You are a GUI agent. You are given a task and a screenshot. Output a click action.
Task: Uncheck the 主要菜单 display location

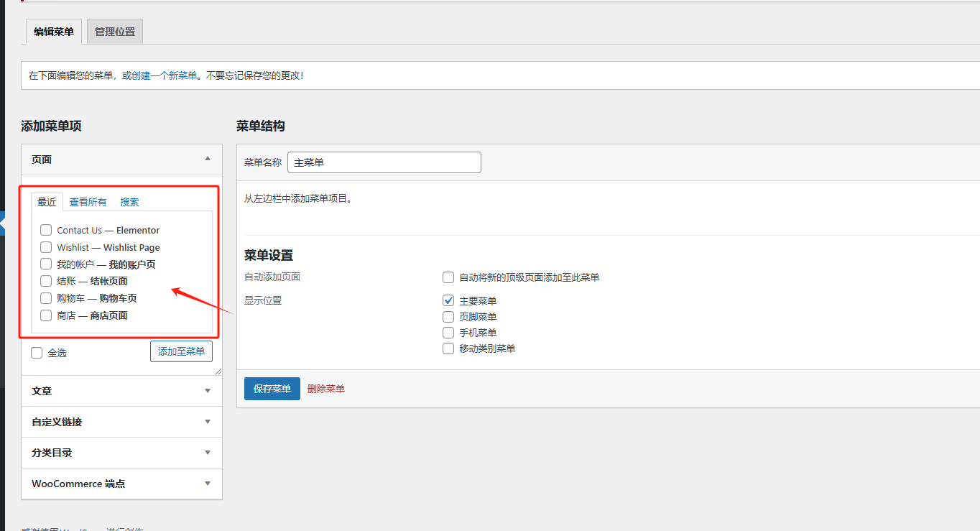(x=448, y=300)
